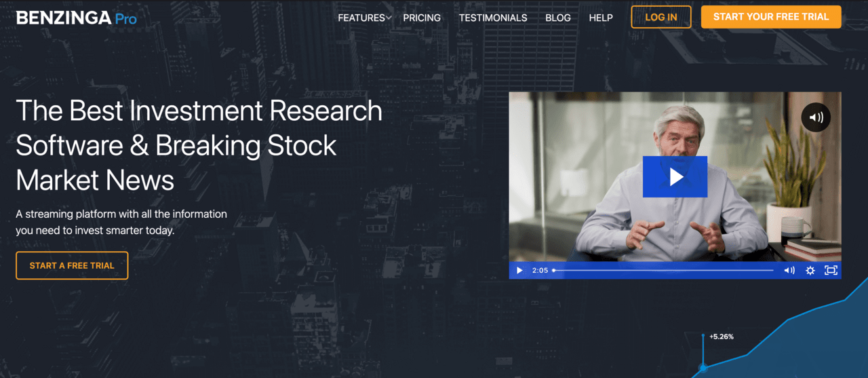Click the video progress bar track
The height and width of the screenshot is (378, 868).
click(663, 270)
